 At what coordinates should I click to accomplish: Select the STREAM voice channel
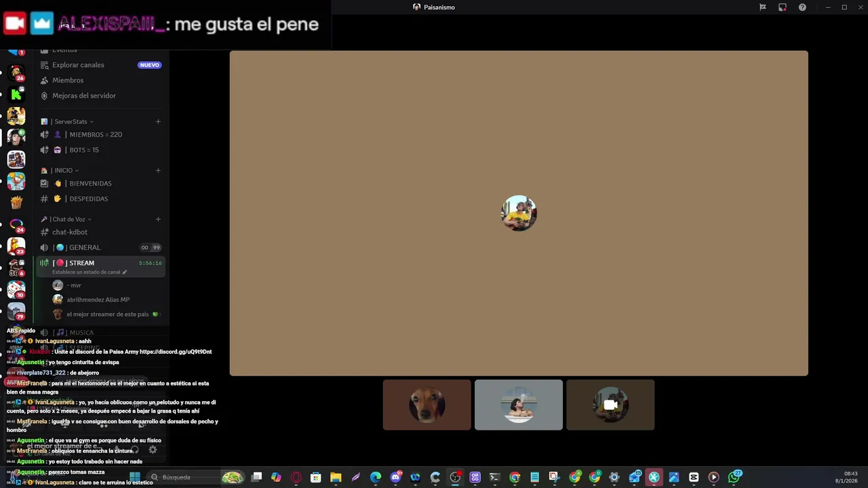[x=102, y=266]
